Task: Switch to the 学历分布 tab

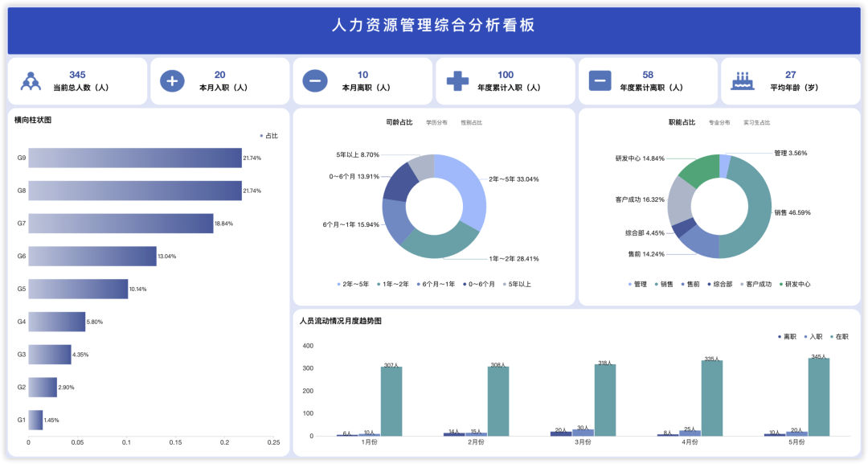Action: [436, 123]
